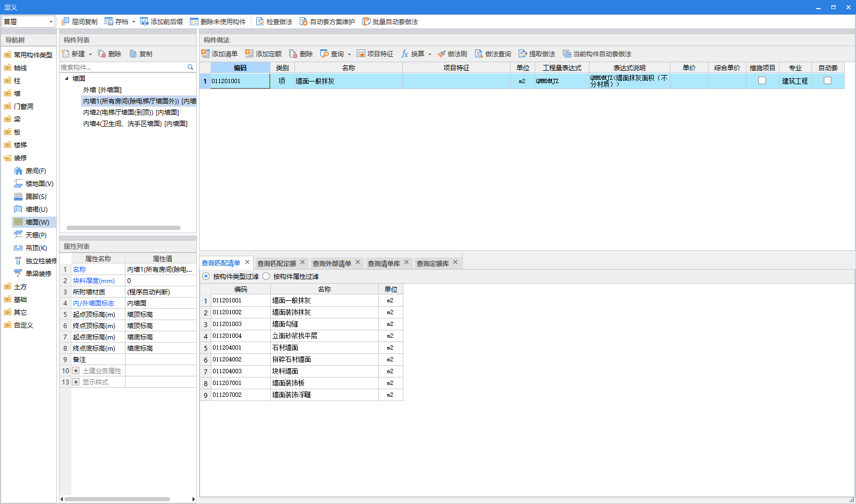Click the search magnifier in the component search box
Image resolution: width=856 pixels, height=504 pixels.
pyautogui.click(x=190, y=67)
